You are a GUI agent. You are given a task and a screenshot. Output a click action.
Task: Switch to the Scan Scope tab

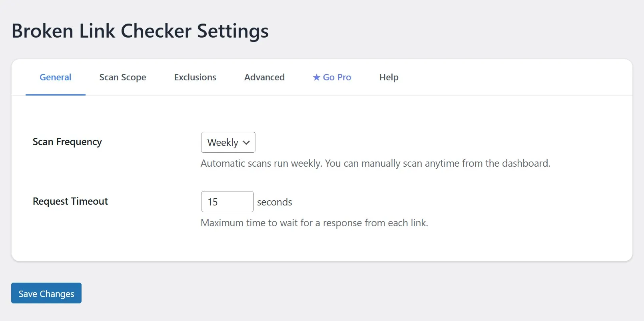click(122, 77)
